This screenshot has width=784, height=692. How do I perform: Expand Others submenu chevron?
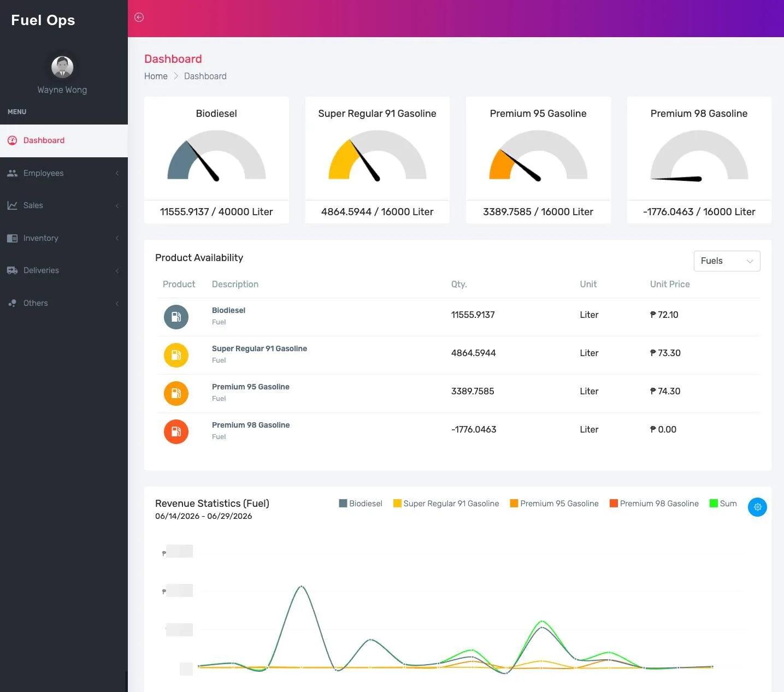117,303
